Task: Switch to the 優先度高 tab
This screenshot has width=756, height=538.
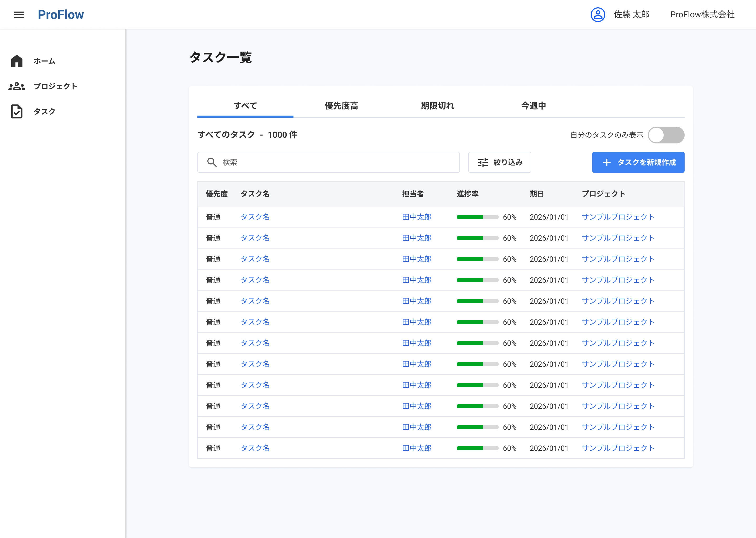Action: pyautogui.click(x=341, y=106)
